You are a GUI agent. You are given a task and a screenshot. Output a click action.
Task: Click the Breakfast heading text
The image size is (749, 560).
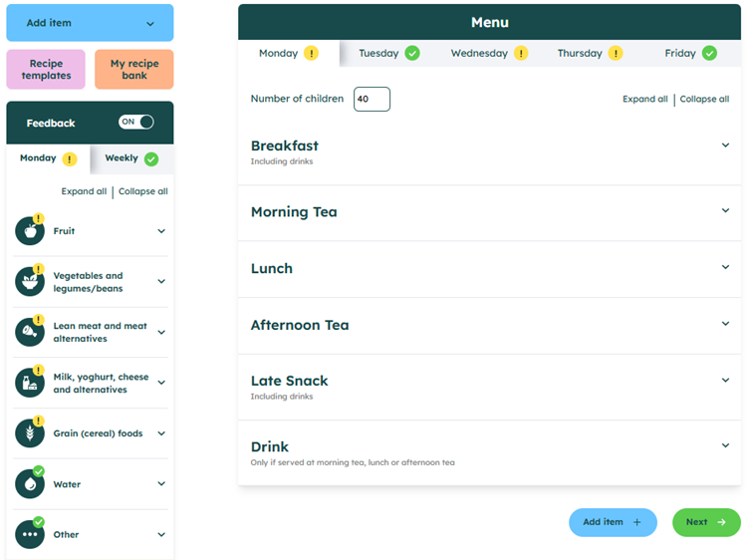click(285, 145)
